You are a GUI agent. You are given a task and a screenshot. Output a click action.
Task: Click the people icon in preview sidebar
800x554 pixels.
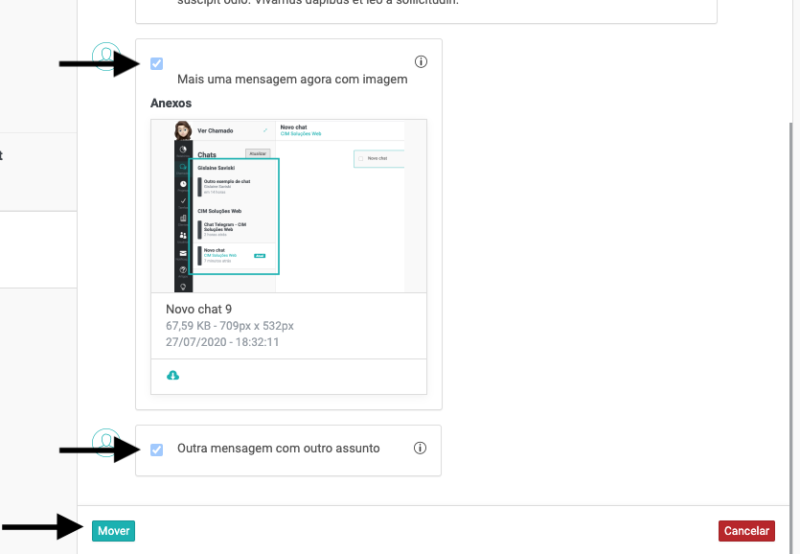click(x=183, y=236)
